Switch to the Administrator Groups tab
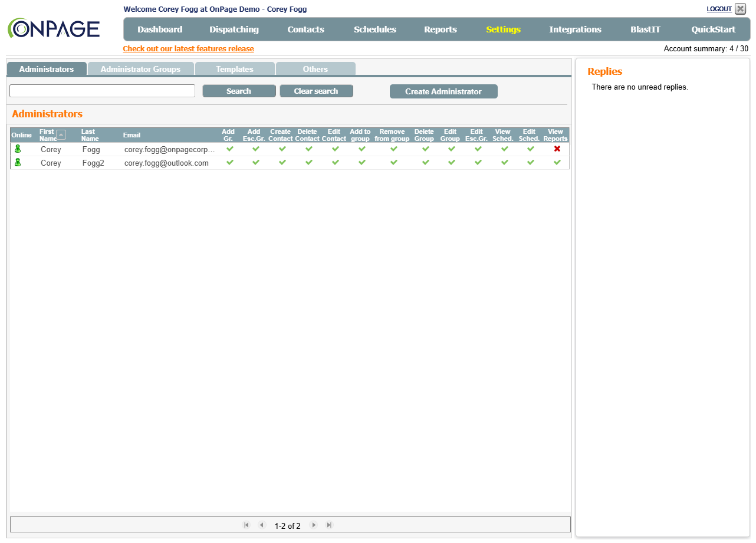The image size is (756, 543). click(x=141, y=68)
